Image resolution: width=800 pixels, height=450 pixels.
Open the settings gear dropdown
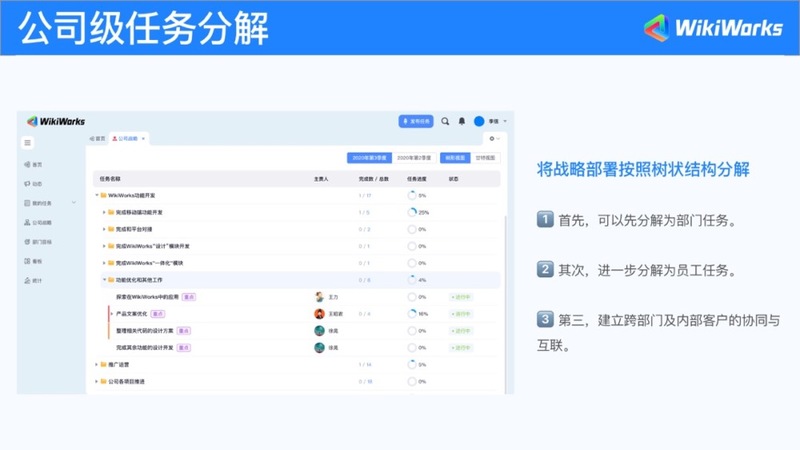point(491,138)
